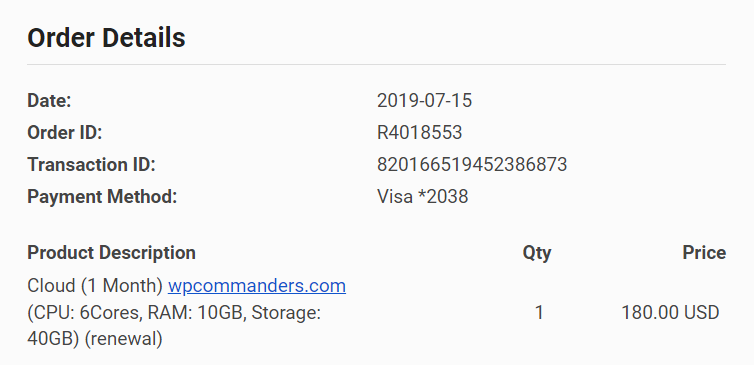Click the 40GB) (renewal) text
The width and height of the screenshot is (754, 365).
95,340
